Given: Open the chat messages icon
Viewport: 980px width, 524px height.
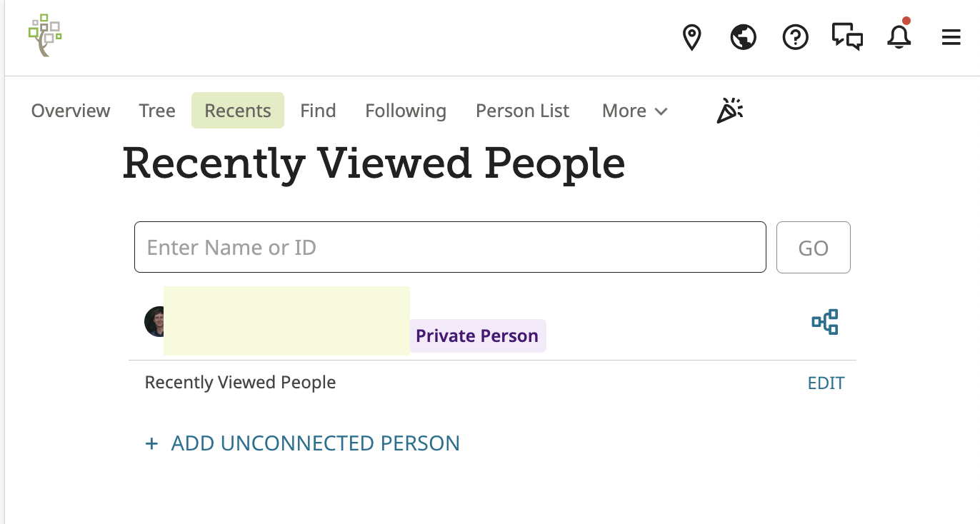Looking at the screenshot, I should pyautogui.click(x=847, y=36).
